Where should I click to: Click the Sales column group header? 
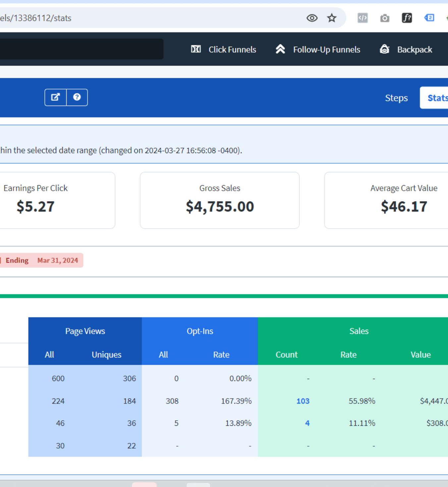click(x=359, y=331)
